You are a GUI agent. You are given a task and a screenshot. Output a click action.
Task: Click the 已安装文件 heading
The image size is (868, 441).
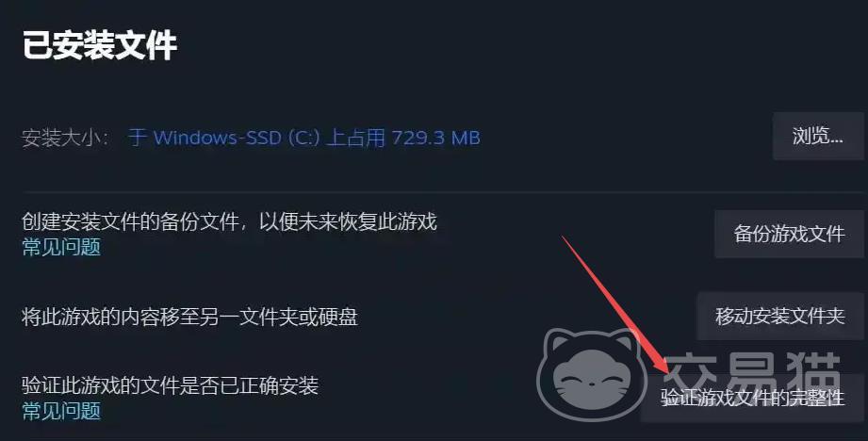coord(100,45)
